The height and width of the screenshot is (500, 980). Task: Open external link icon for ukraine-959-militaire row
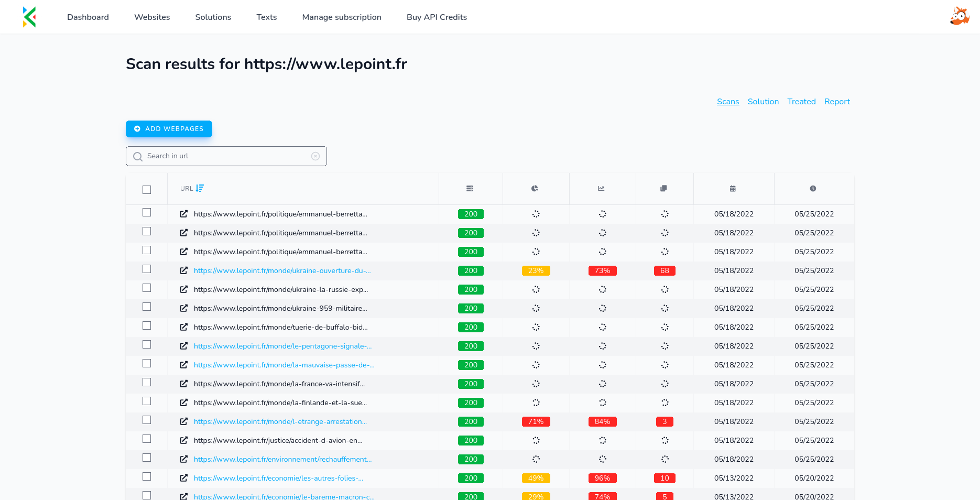184,308
